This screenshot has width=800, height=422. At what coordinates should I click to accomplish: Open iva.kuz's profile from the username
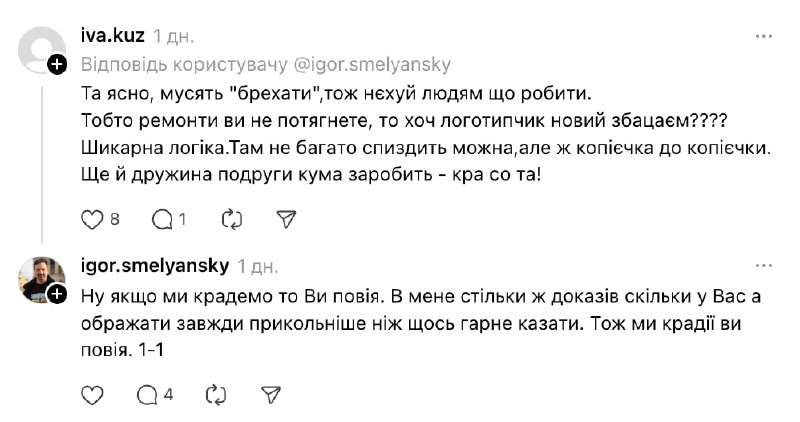pyautogui.click(x=112, y=37)
